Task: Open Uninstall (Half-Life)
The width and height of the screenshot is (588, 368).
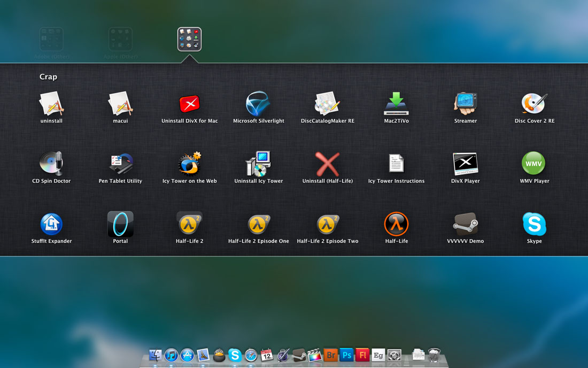Action: (327, 164)
